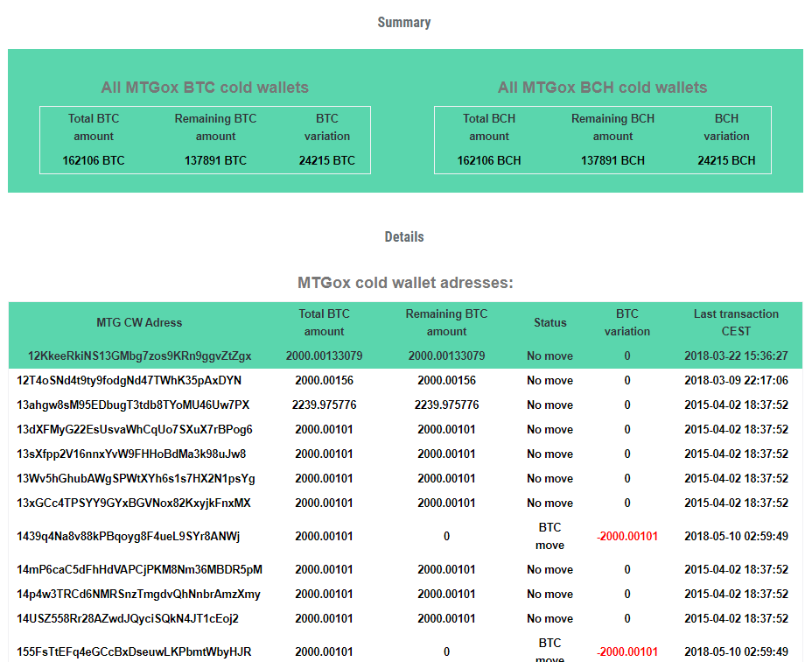Open address 14mP6caC5dFhHdVAPCjPKM8Nm36MBDR5pM
812x662 pixels.
[139, 570]
